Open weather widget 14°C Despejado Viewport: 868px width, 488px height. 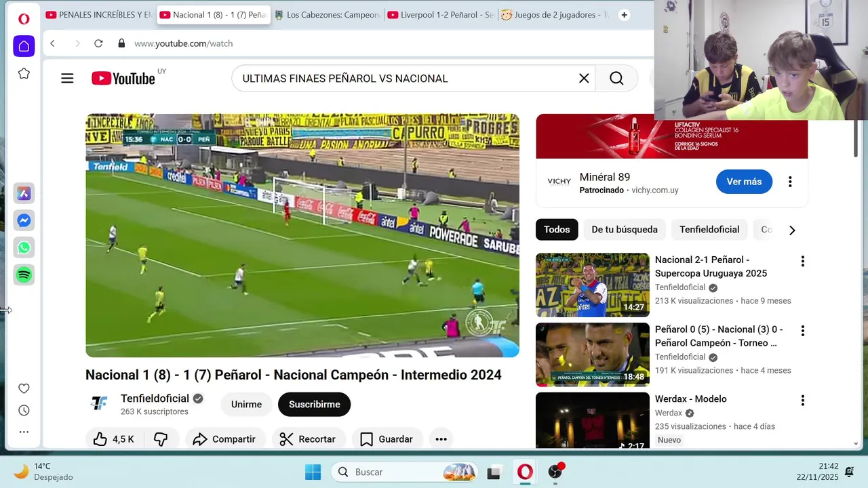point(44,472)
